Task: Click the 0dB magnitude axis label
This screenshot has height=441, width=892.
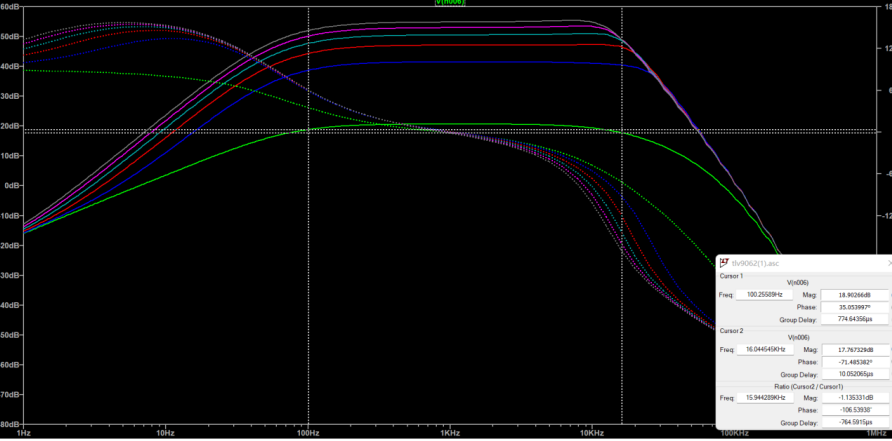Action: [13, 186]
